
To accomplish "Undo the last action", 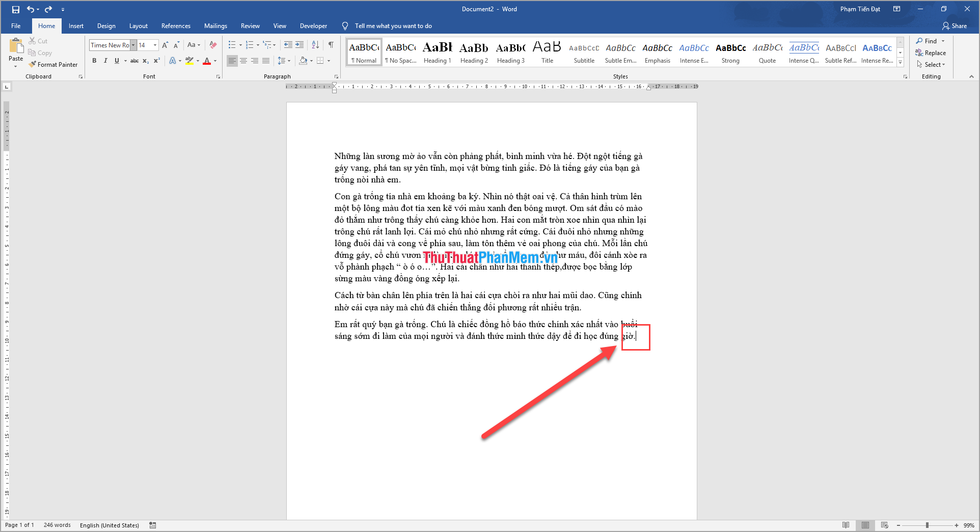I will click(x=31, y=9).
